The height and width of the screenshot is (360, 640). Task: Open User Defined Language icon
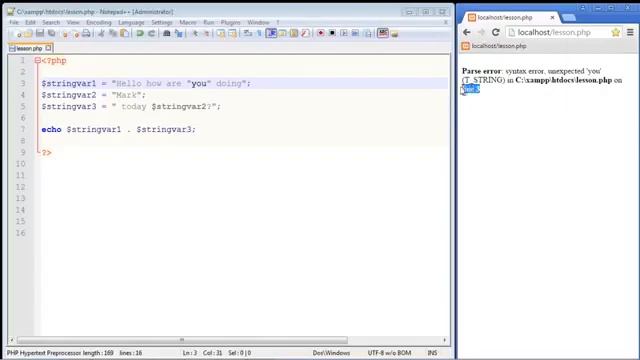pos(282,33)
